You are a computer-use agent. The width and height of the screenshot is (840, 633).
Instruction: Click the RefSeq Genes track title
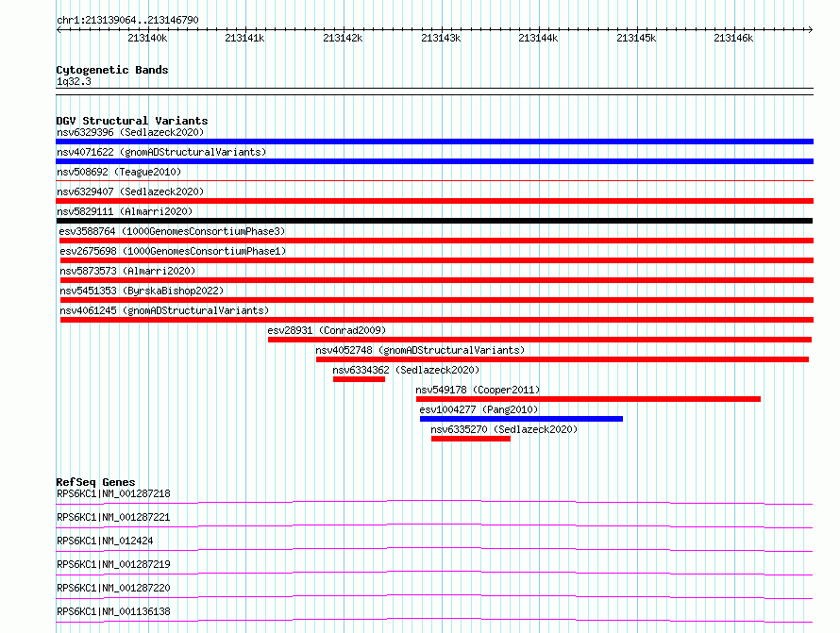pyautogui.click(x=95, y=482)
